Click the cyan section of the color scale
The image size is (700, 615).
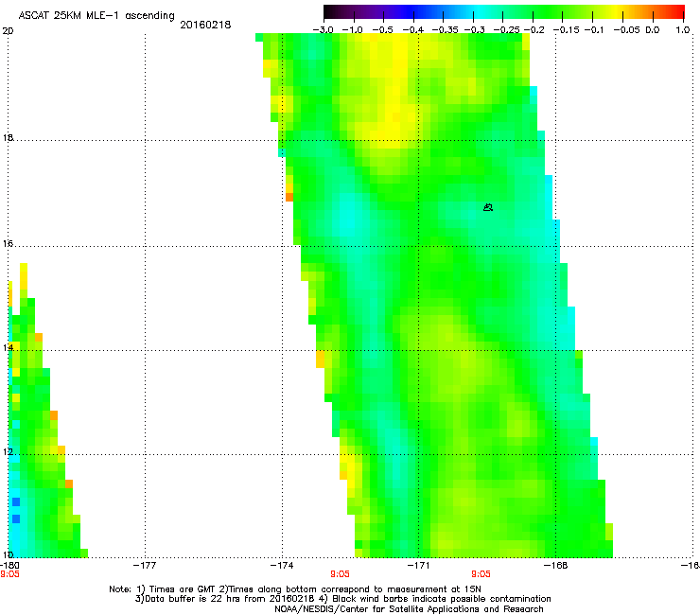tap(480, 11)
